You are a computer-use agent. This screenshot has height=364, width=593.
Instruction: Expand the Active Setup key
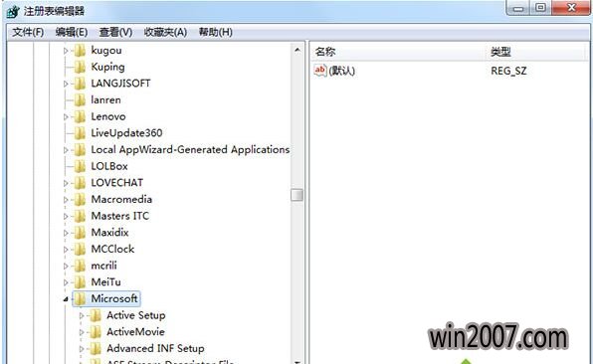pos(82,315)
